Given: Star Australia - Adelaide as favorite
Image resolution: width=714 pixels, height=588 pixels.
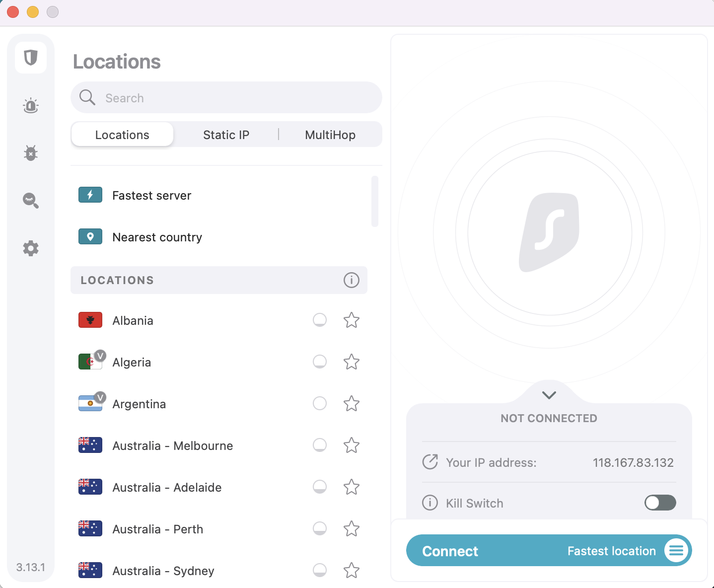Looking at the screenshot, I should click(352, 487).
